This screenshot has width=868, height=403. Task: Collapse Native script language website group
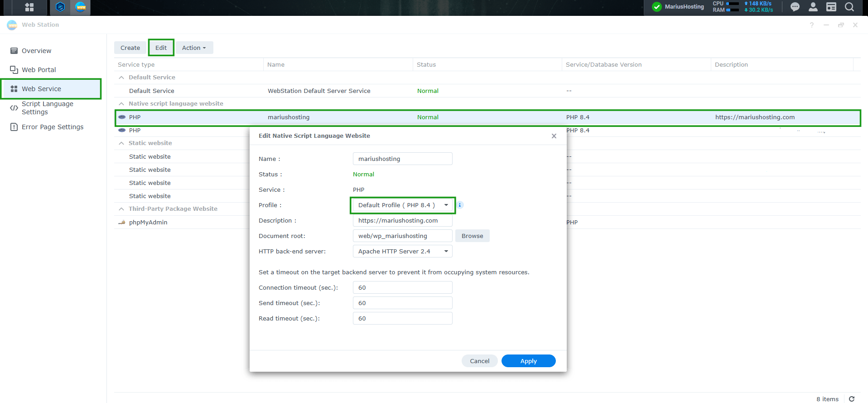[x=121, y=104]
